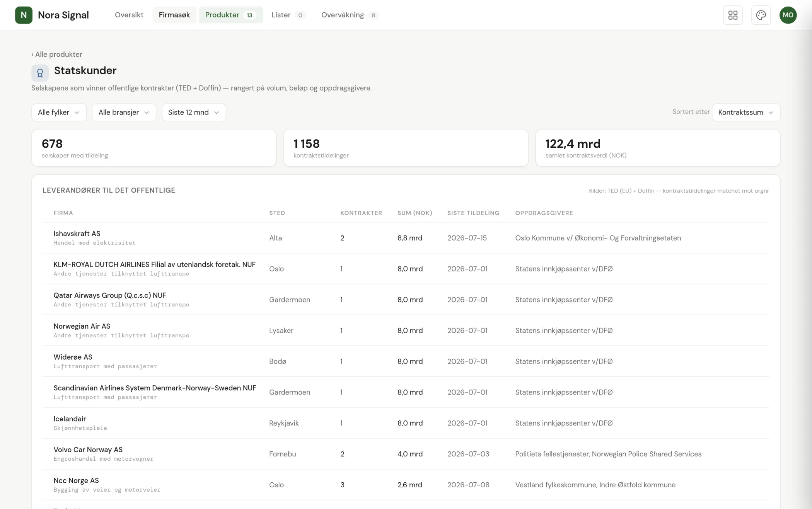Click the Bygging av veier og motorveier label

pyautogui.click(x=107, y=490)
